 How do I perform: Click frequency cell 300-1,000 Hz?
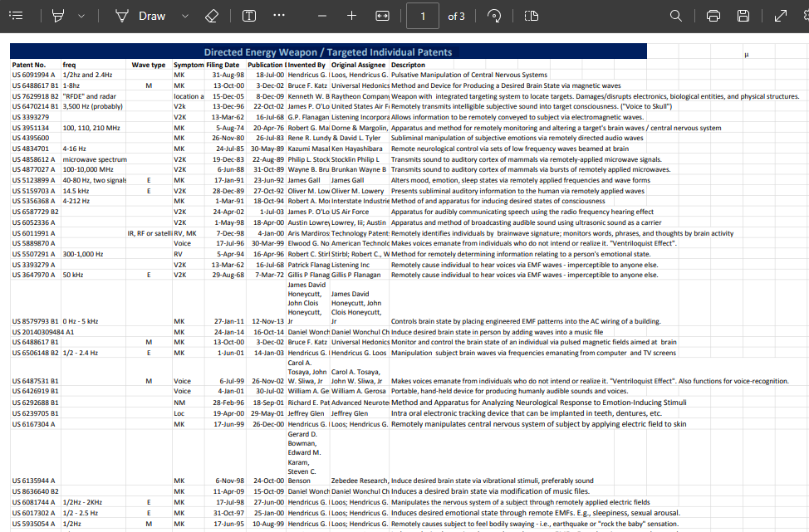coord(83,254)
